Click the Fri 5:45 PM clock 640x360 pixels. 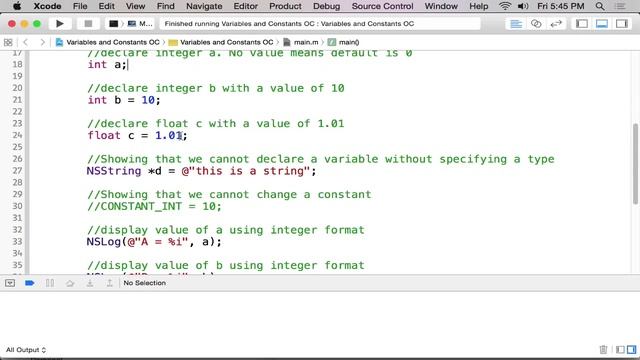(x=560, y=6)
